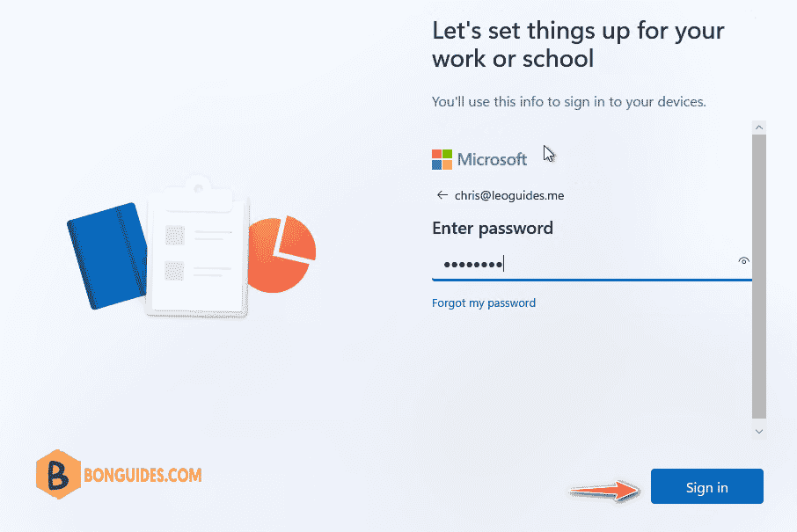Click the clipboard checklist illustration
Screen dimensions: 797x532
pos(197,247)
